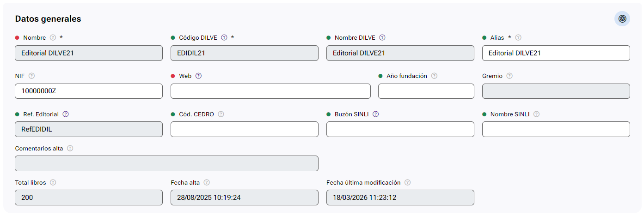Image resolution: width=644 pixels, height=216 pixels.
Task: Click help icon beside Código DILVE
Action: 224,38
